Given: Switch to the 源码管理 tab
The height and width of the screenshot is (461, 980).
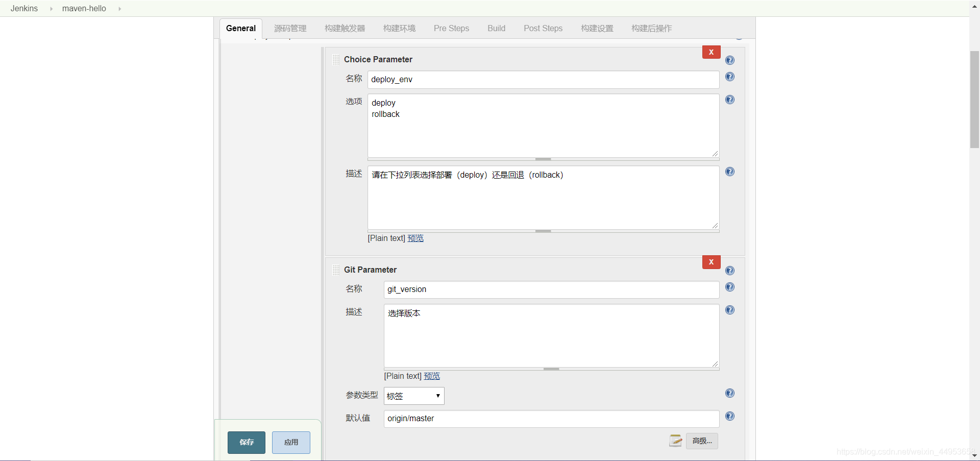Looking at the screenshot, I should click(x=290, y=29).
